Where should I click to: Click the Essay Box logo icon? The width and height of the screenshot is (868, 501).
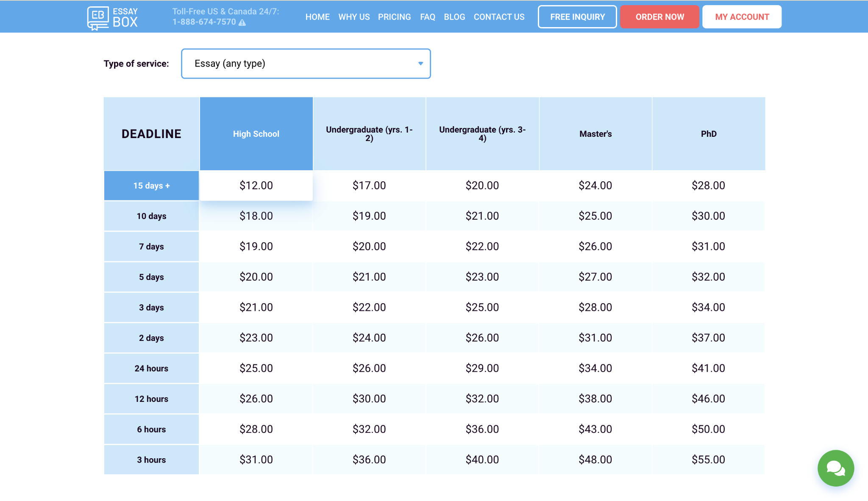(98, 17)
